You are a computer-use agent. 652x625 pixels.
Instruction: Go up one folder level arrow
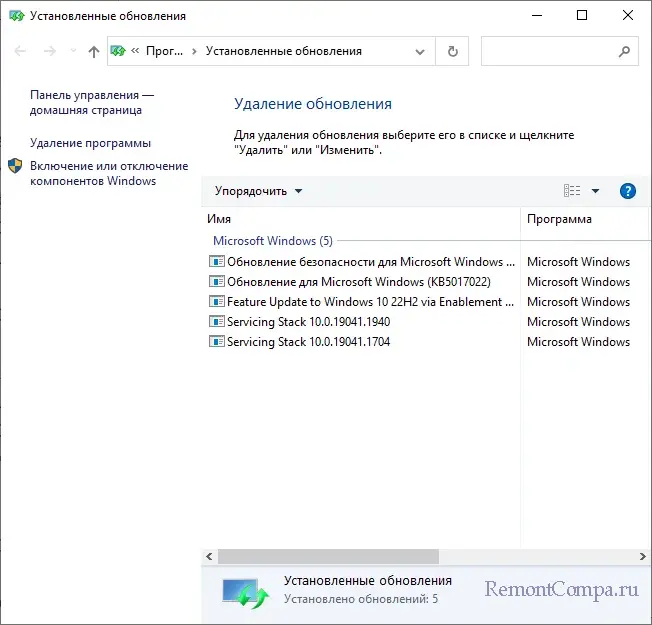(94, 52)
